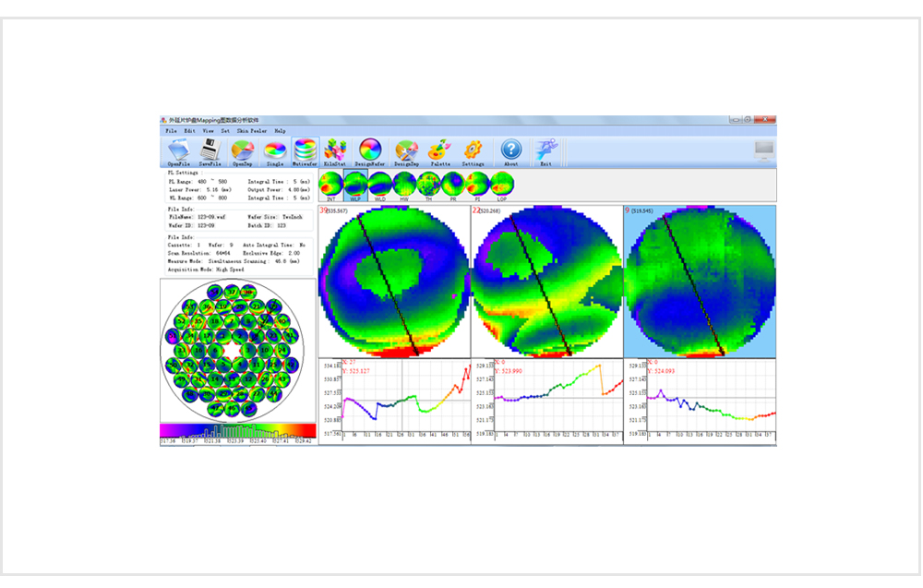Switch to Mutiwafer stacked view
The width and height of the screenshot is (923, 588).
point(305,150)
